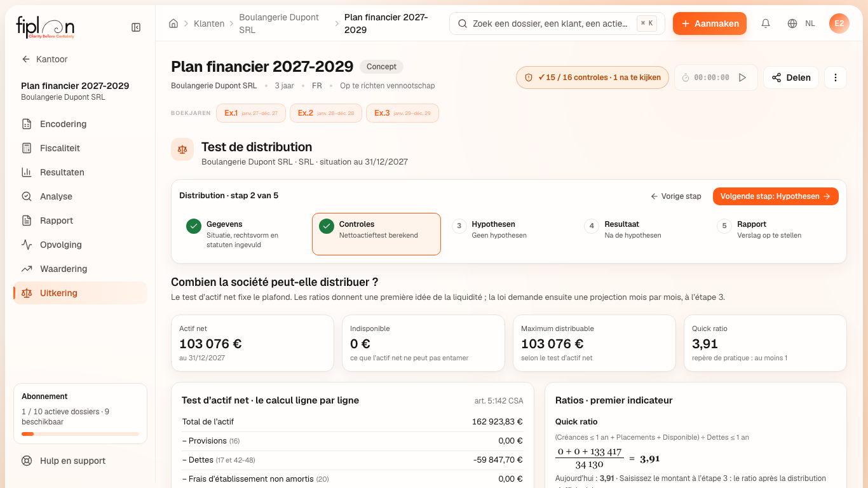The width and height of the screenshot is (868, 488).
Task: Go to home breadcrumb icon
Action: [x=173, y=24]
